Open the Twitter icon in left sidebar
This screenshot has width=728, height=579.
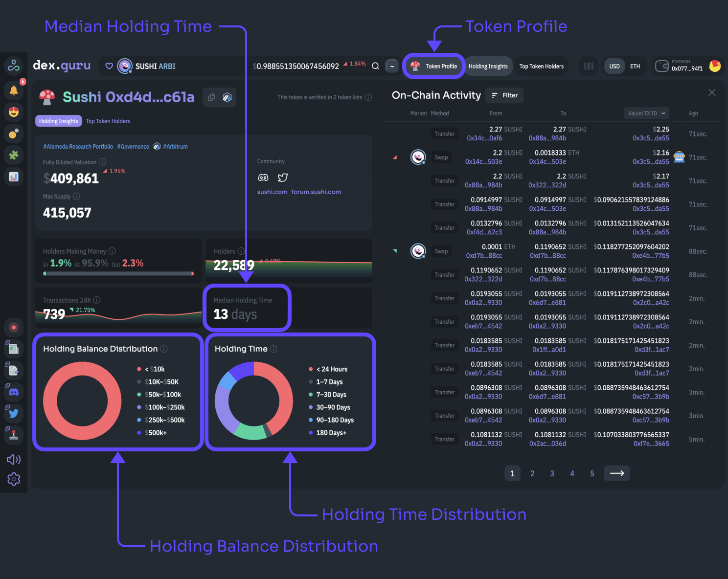(x=14, y=413)
